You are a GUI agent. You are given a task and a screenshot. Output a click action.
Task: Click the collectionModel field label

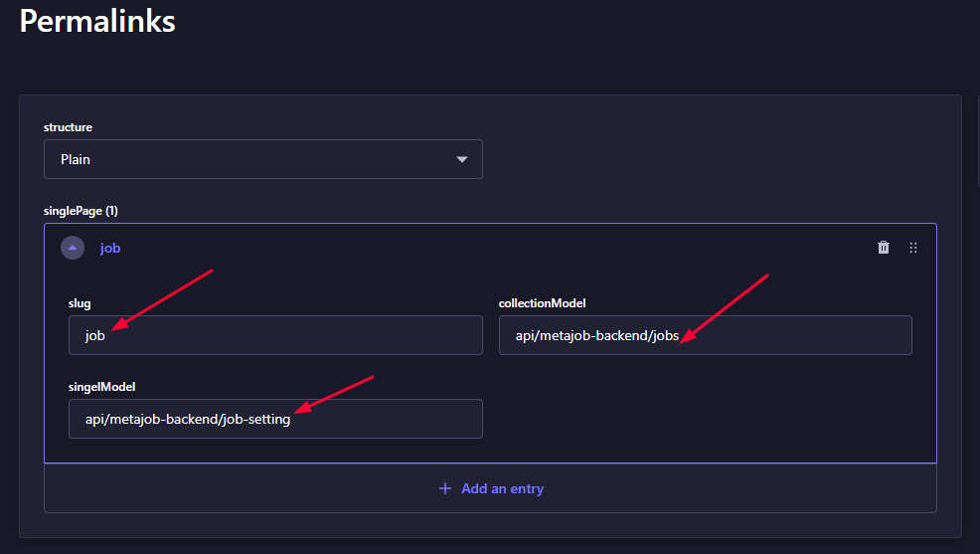tap(542, 303)
